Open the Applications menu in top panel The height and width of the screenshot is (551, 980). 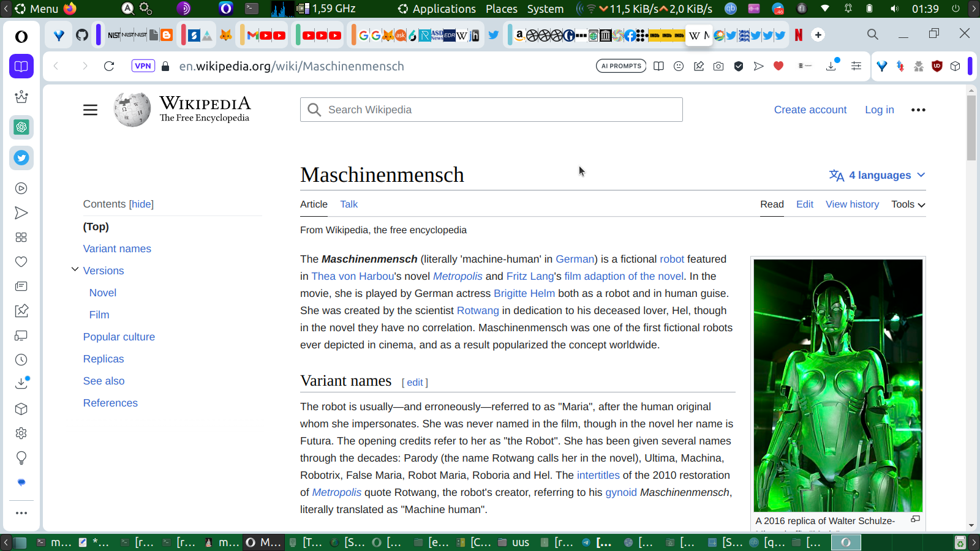click(x=437, y=9)
